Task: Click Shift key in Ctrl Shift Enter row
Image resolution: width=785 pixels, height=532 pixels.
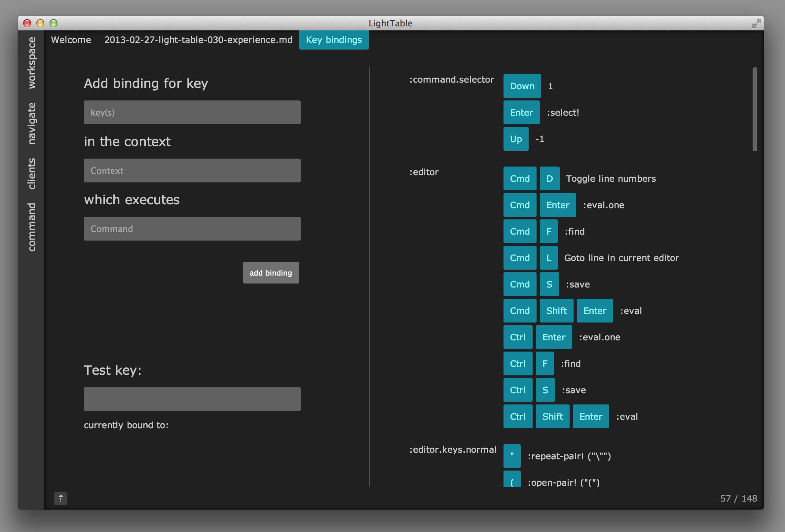Action: [x=553, y=416]
